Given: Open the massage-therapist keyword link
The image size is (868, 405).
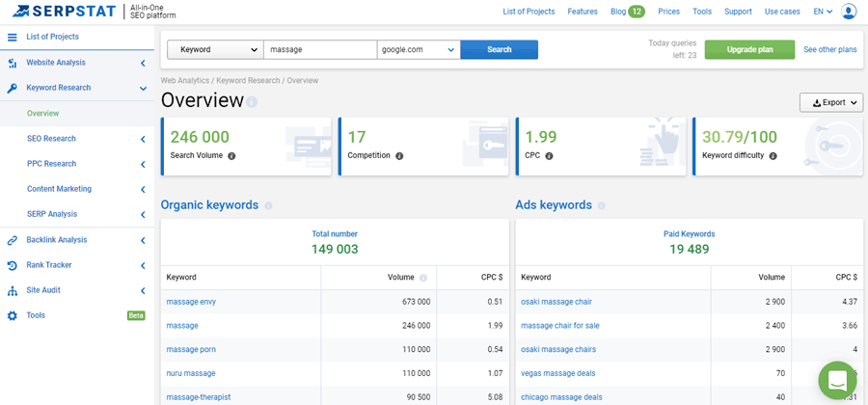Looking at the screenshot, I should pos(198,396).
